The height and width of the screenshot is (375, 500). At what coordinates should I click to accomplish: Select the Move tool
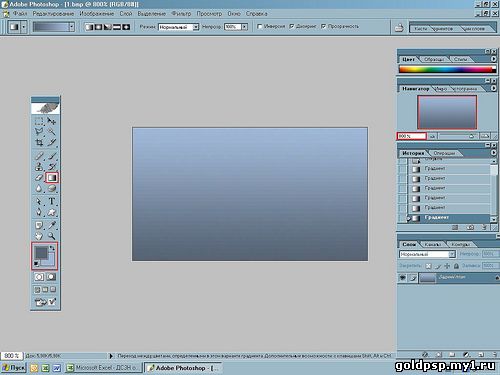(51, 121)
